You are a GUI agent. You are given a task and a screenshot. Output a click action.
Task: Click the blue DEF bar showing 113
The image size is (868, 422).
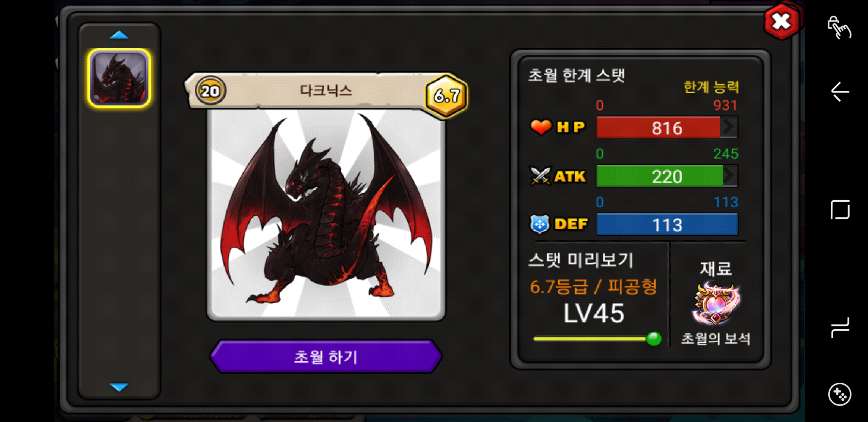click(667, 224)
